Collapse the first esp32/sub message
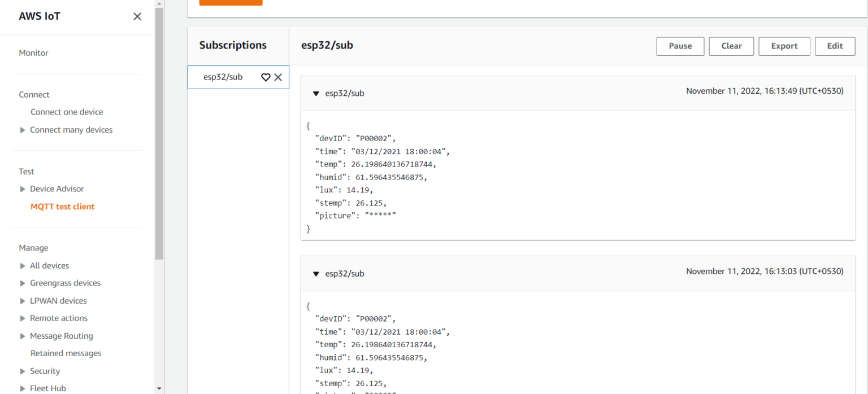This screenshot has height=394, width=868. point(316,94)
